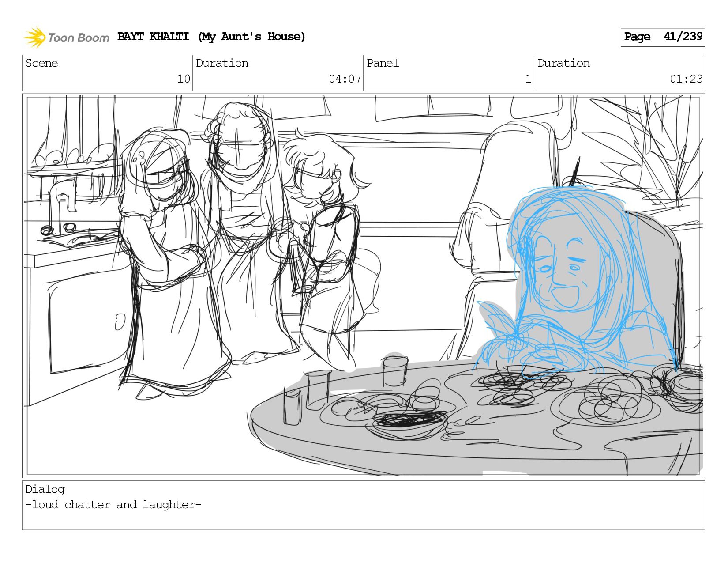Click the panel duration value 01:23
728x563 pixels.
(x=686, y=79)
